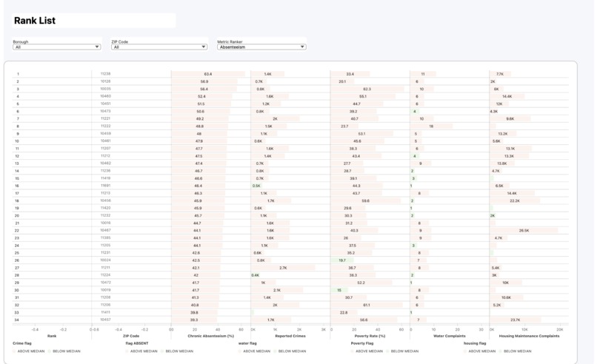
Task: Toggle ABOVE MEDIAN in the Crime flag legend
Action: click(29, 351)
